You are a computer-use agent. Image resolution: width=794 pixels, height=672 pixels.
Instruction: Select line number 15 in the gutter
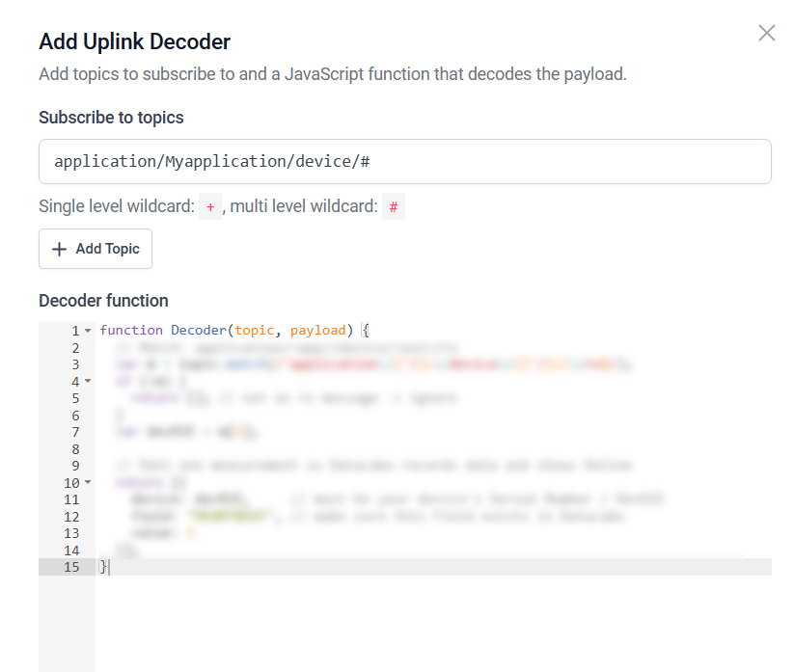coord(72,567)
